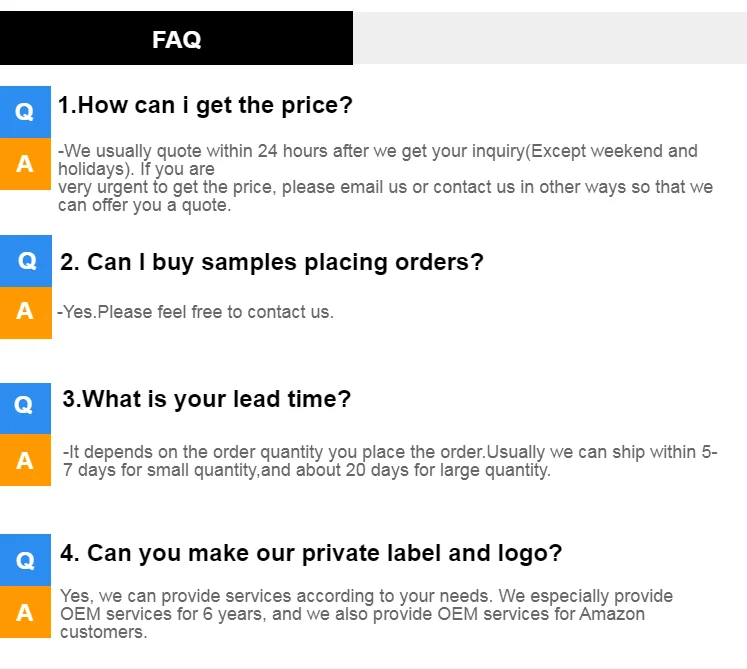Click the blue Q icon beside the lead time question

click(x=25, y=406)
